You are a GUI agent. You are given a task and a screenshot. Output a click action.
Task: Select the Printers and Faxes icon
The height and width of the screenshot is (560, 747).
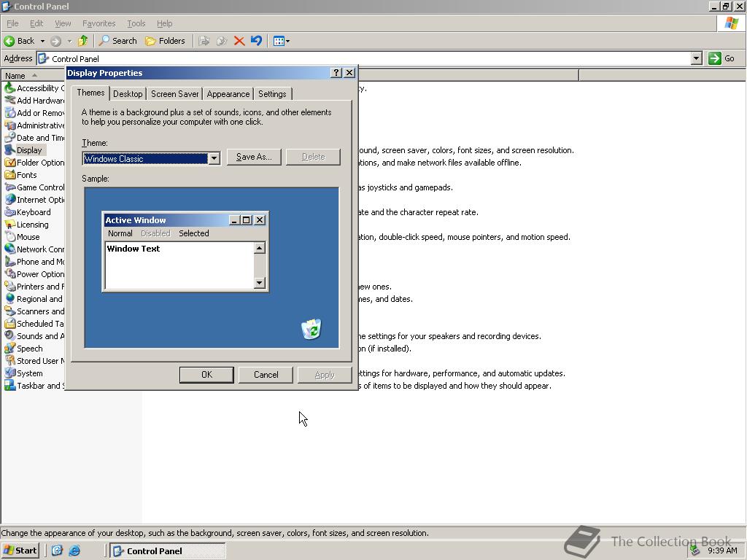tap(9, 286)
